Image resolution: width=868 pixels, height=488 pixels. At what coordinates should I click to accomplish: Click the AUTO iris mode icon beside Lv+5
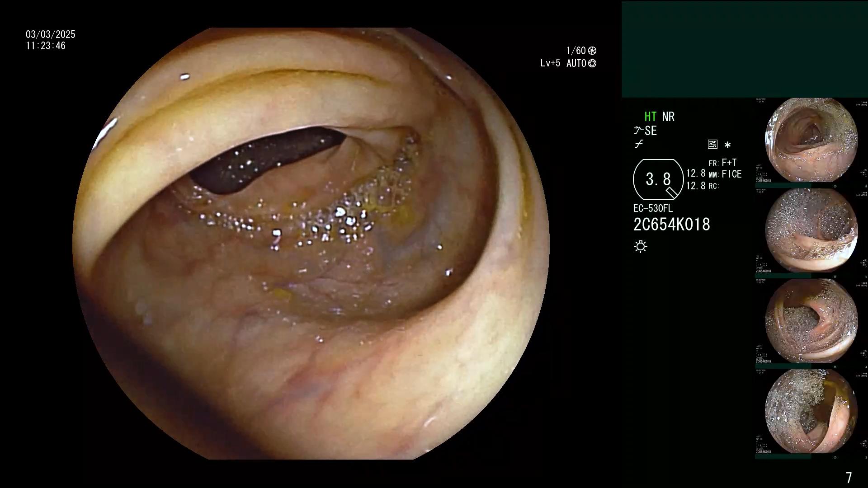(592, 63)
